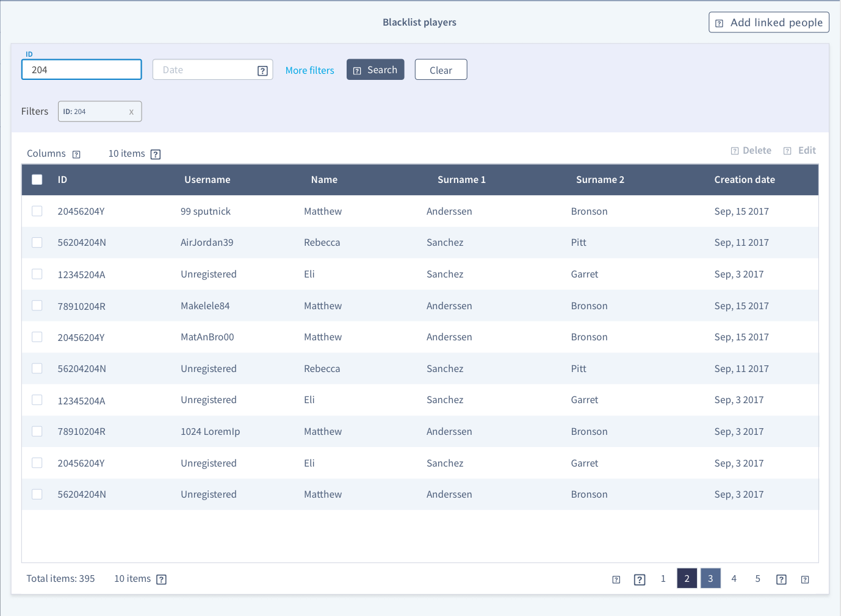Open the date picker icon in Date field
841x616 pixels.
point(262,71)
